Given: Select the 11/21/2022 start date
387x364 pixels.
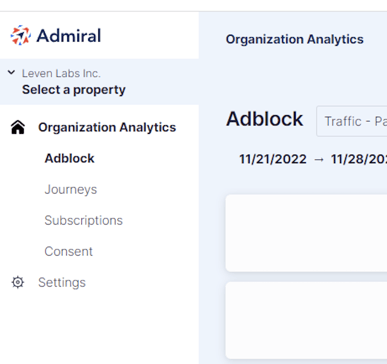Looking at the screenshot, I should point(273,159).
